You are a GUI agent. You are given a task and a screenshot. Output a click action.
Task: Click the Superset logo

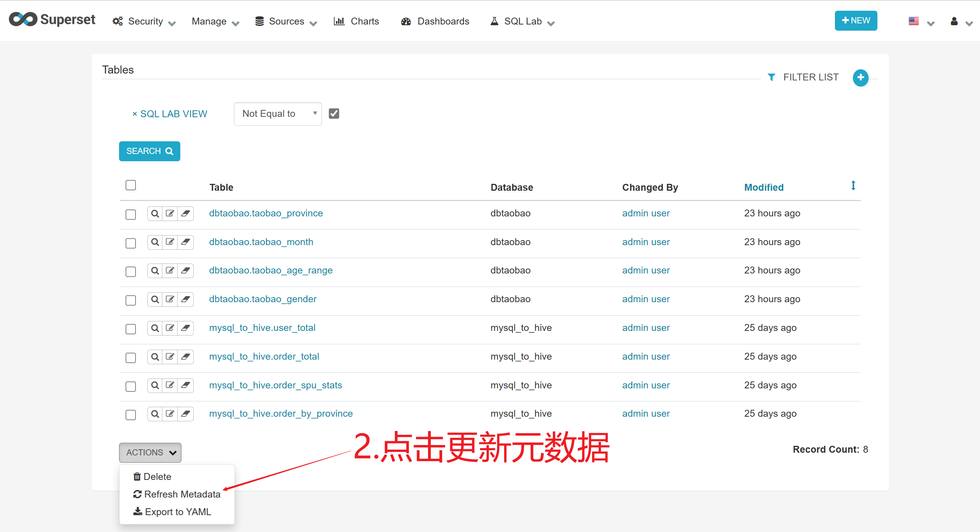pos(52,20)
